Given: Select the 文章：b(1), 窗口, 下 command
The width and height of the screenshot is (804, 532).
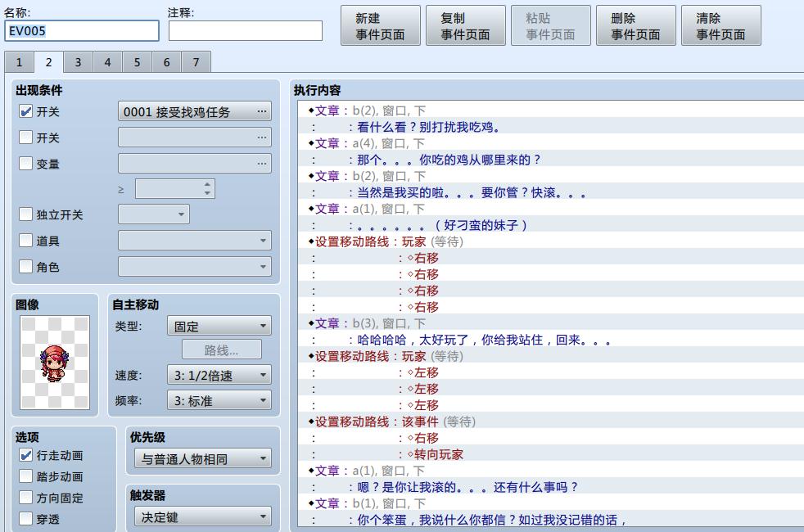Looking at the screenshot, I should pyautogui.click(x=551, y=503).
